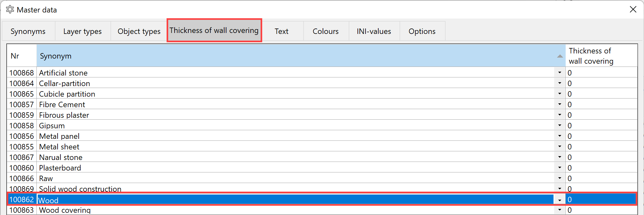
Task: Click number cell 100862
Action: [x=22, y=199]
